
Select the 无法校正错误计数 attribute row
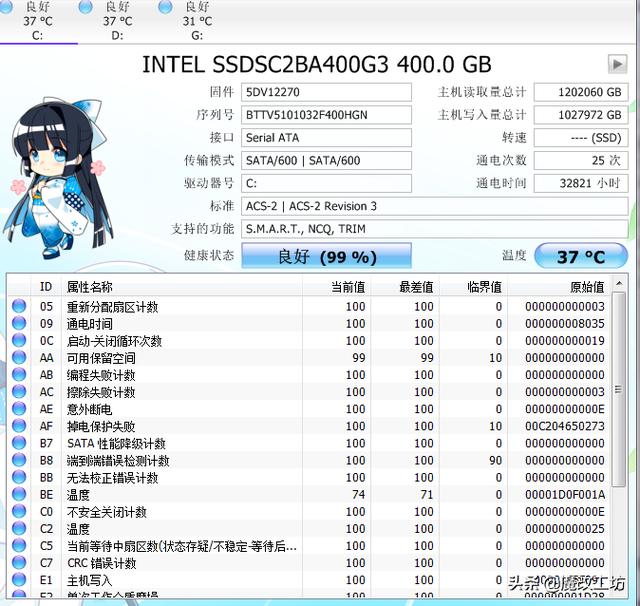click(x=310, y=477)
